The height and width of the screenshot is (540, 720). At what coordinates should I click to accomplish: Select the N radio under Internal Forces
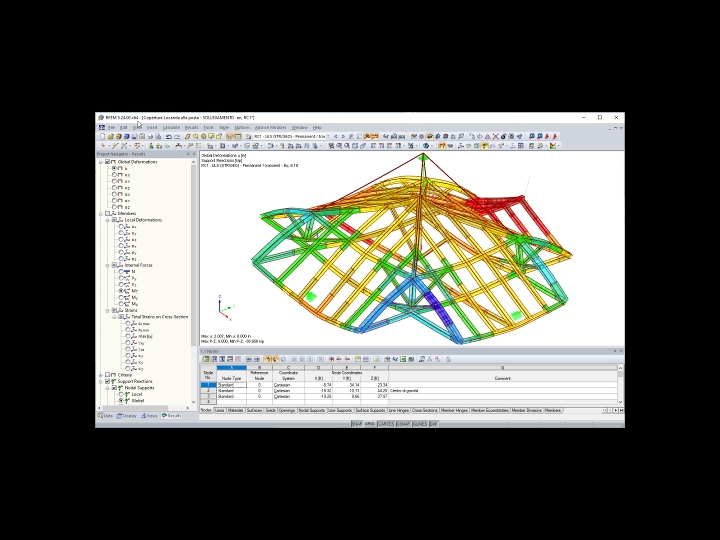pyautogui.click(x=121, y=272)
